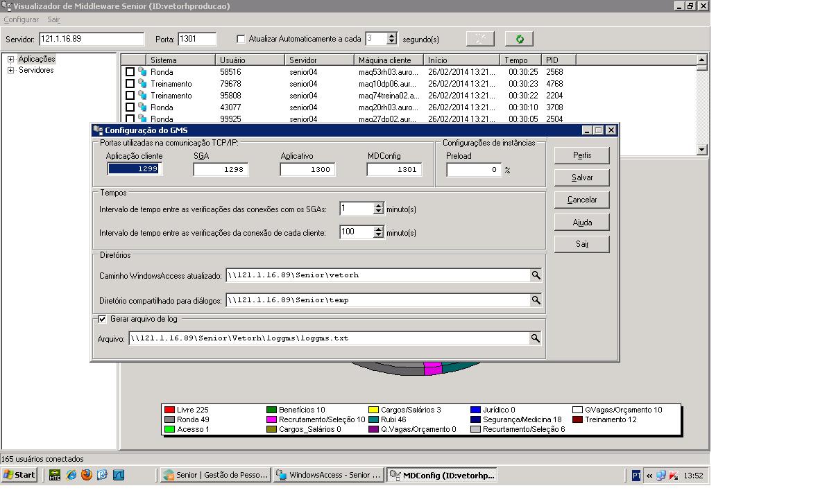Open the Configurar menu
The width and height of the screenshot is (827, 504).
click(21, 19)
